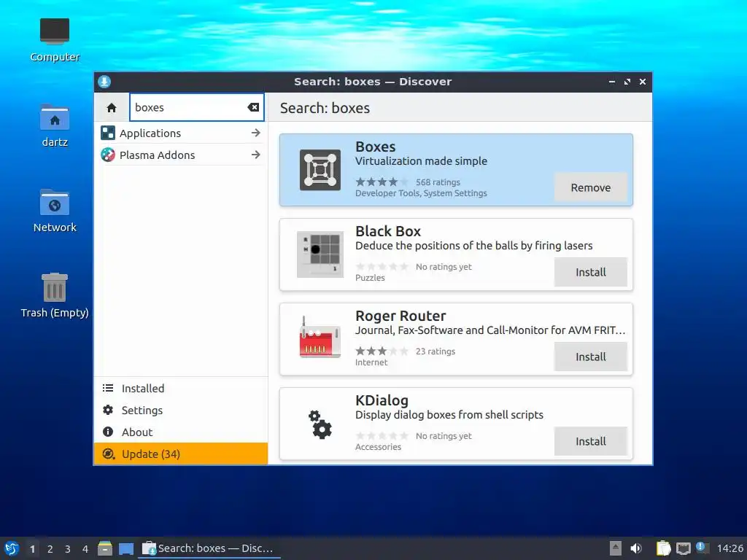Click the Plasma Addons icon

(x=108, y=155)
